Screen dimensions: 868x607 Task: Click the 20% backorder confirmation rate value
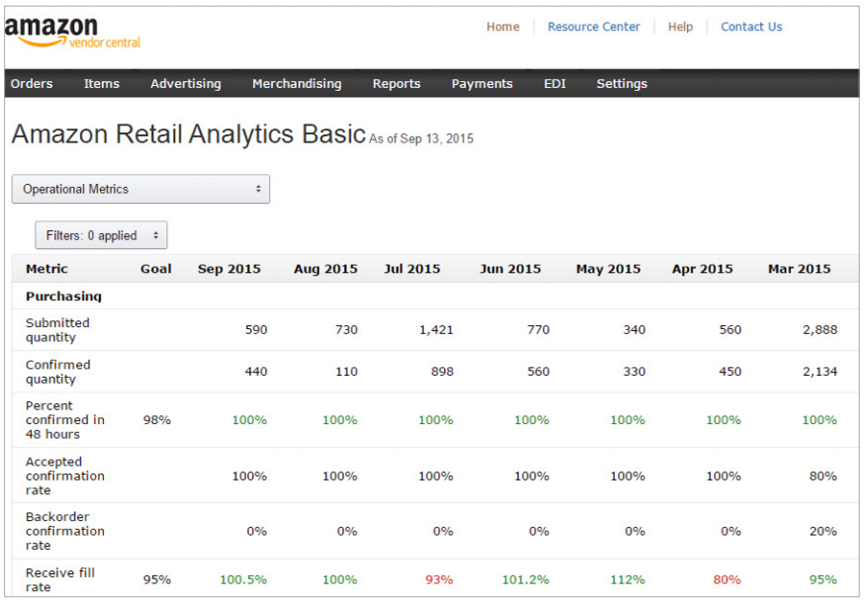tap(823, 531)
